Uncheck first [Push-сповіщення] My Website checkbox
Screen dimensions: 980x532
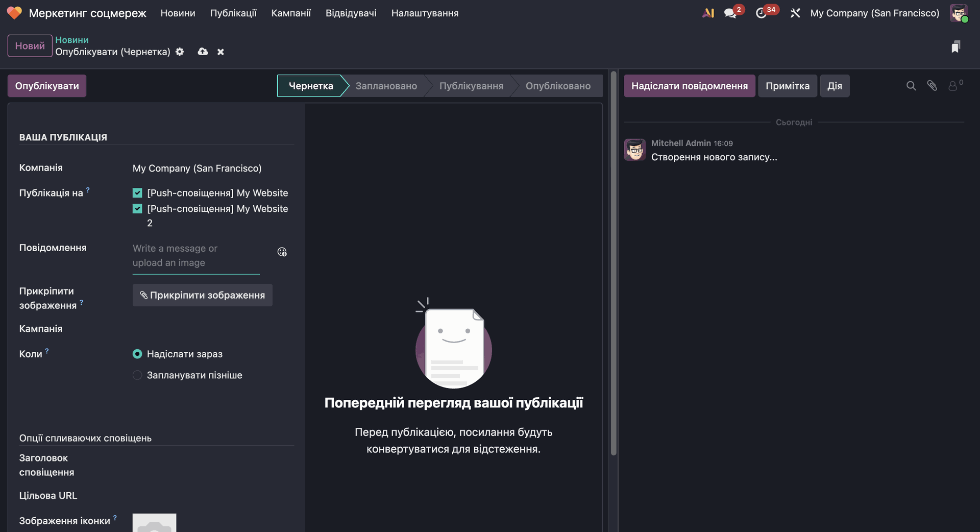(137, 193)
